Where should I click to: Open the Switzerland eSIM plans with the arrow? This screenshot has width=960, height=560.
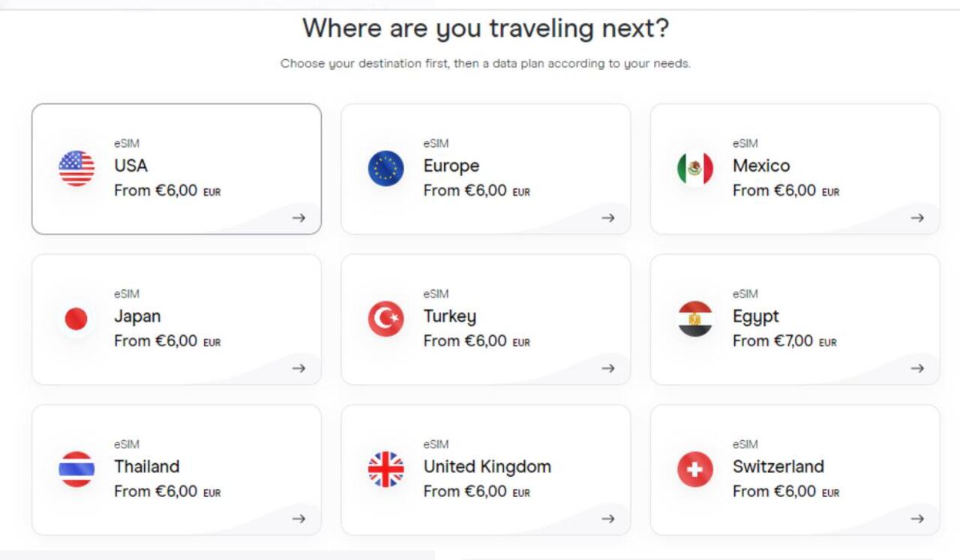919,518
